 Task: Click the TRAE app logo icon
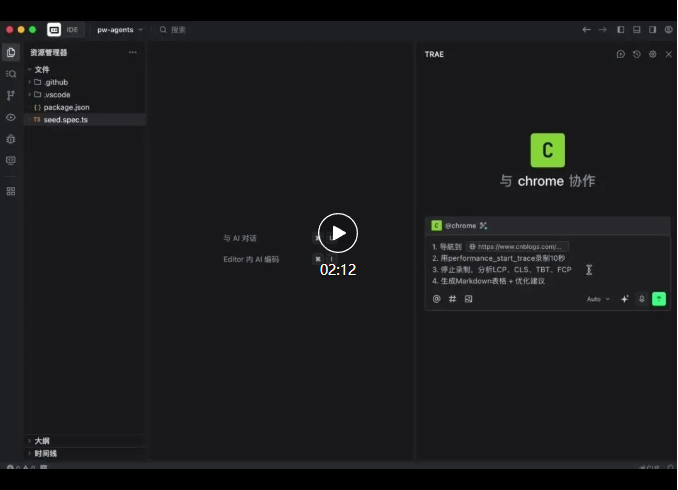coord(54,30)
